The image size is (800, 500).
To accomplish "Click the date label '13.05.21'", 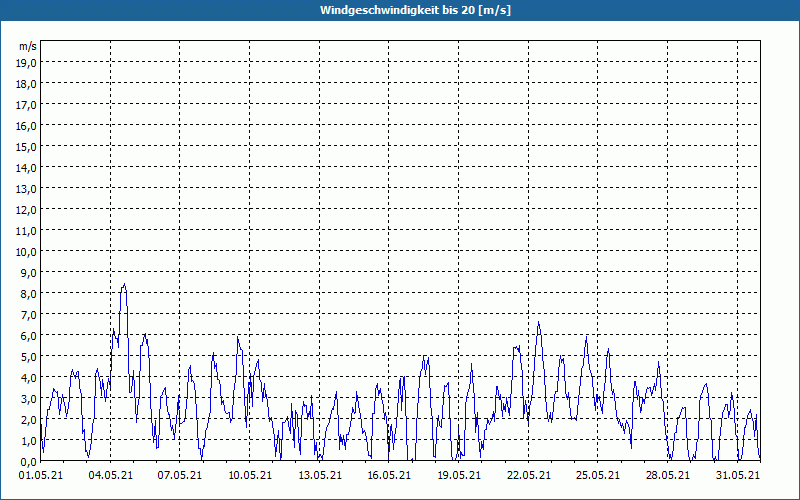I will pos(319,475).
